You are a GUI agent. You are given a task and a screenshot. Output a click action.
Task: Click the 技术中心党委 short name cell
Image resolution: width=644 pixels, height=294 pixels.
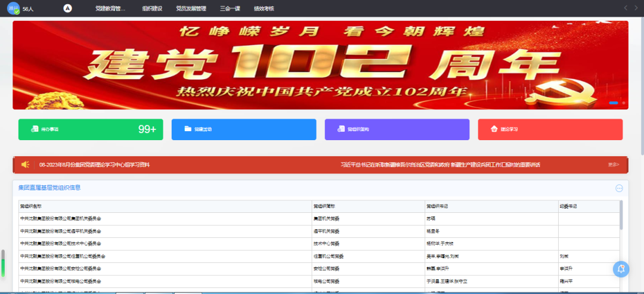(369, 244)
